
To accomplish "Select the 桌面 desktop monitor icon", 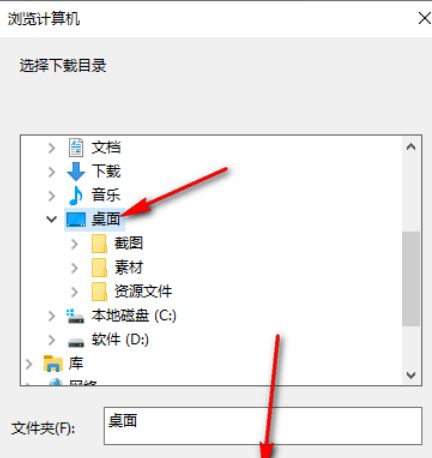I will click(76, 219).
